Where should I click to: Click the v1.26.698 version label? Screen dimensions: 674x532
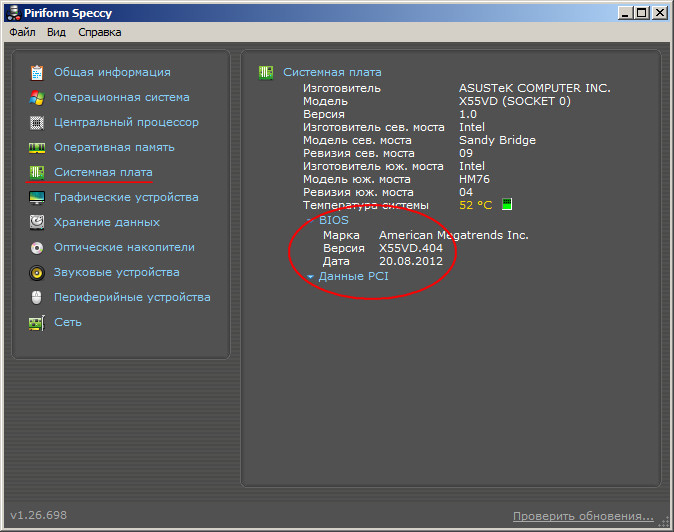click(x=39, y=515)
